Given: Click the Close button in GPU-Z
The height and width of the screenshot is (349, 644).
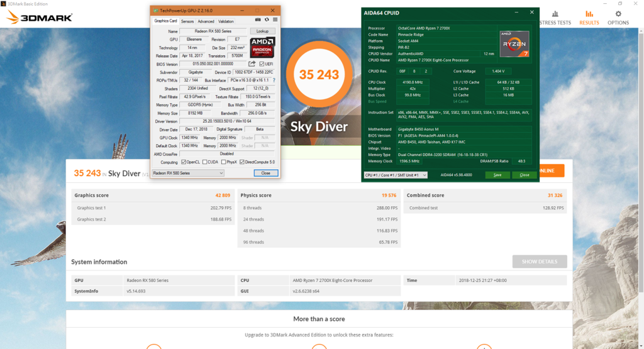Looking at the screenshot, I should tap(266, 173).
